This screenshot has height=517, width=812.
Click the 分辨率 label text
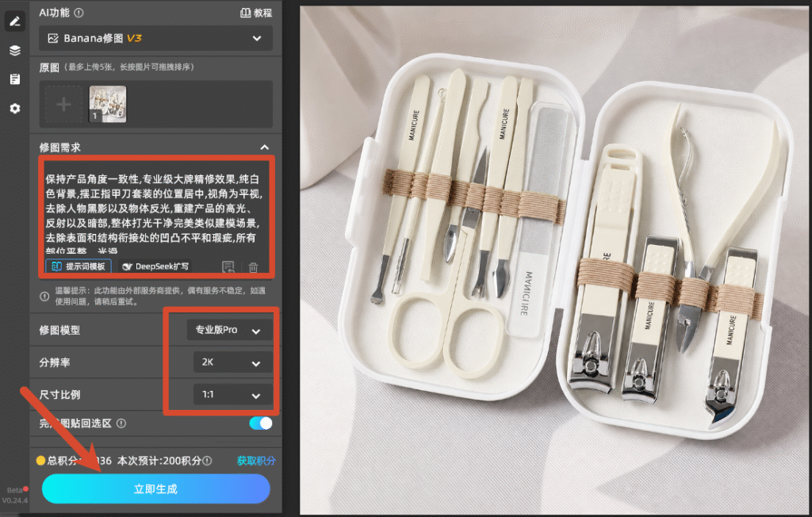(x=55, y=362)
